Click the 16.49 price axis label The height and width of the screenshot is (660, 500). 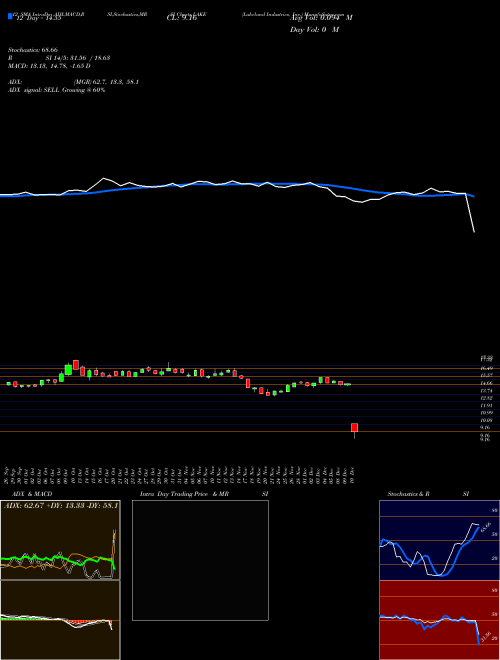[x=486, y=368]
